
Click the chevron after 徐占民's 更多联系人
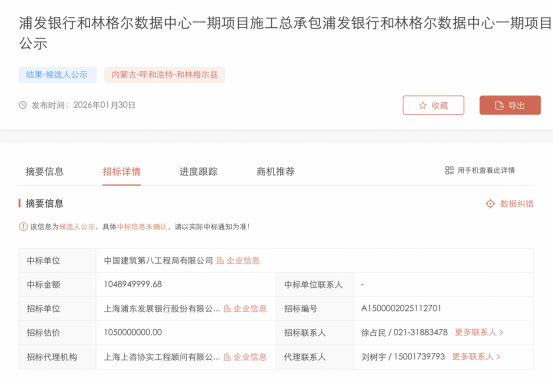click(501, 332)
